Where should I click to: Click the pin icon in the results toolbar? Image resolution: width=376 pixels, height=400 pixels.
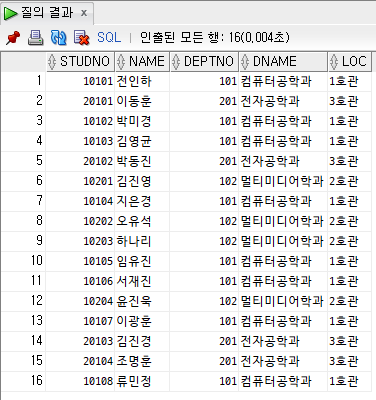pos(13,38)
